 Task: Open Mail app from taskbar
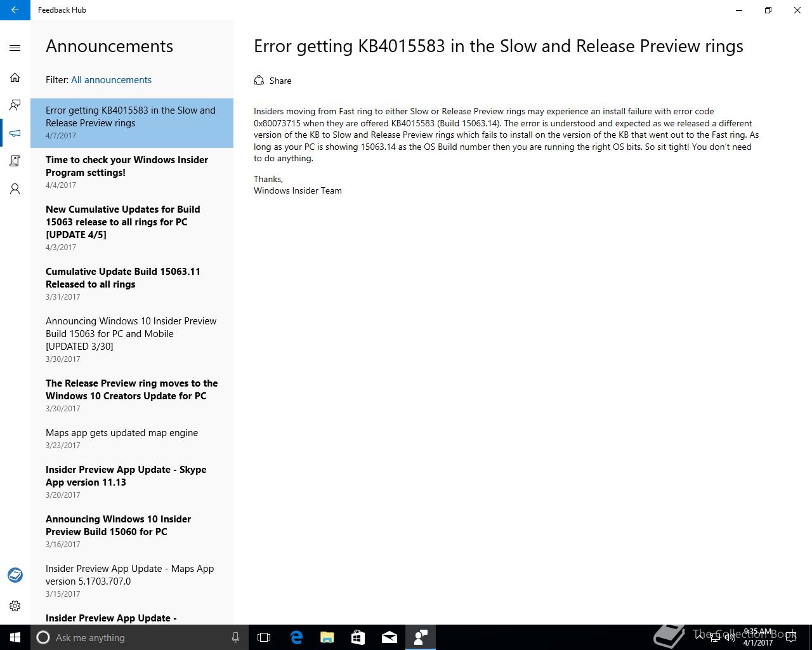pos(390,637)
